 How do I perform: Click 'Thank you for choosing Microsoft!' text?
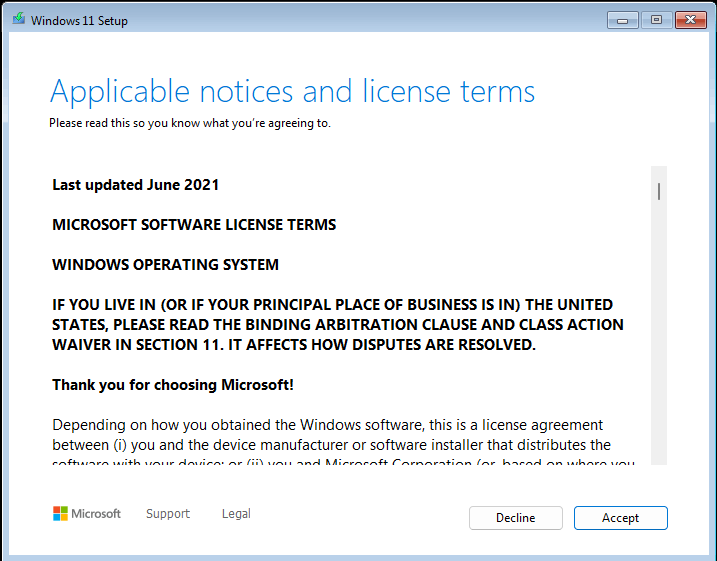click(173, 385)
